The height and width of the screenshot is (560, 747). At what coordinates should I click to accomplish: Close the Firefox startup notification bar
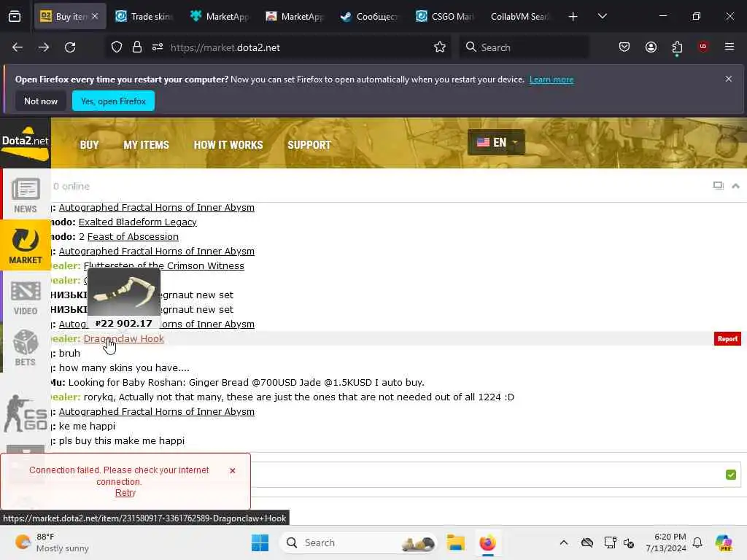tap(729, 79)
